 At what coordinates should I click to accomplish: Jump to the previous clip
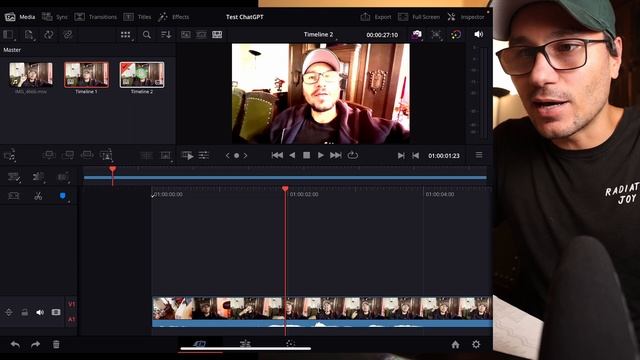[277, 156]
